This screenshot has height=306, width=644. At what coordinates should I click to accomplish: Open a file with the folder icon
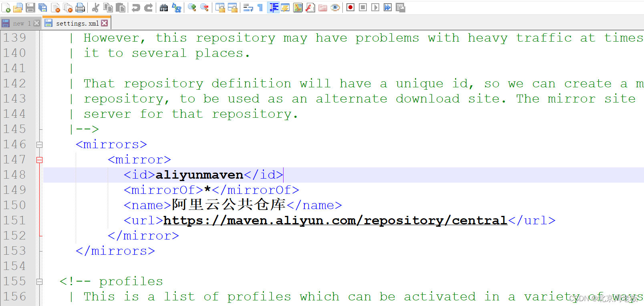(x=18, y=8)
